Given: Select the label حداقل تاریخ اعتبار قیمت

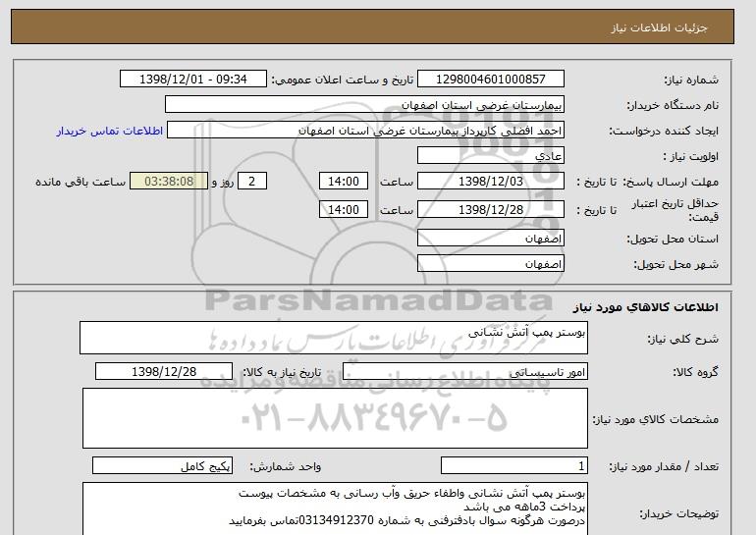Looking at the screenshot, I should pos(675,210).
